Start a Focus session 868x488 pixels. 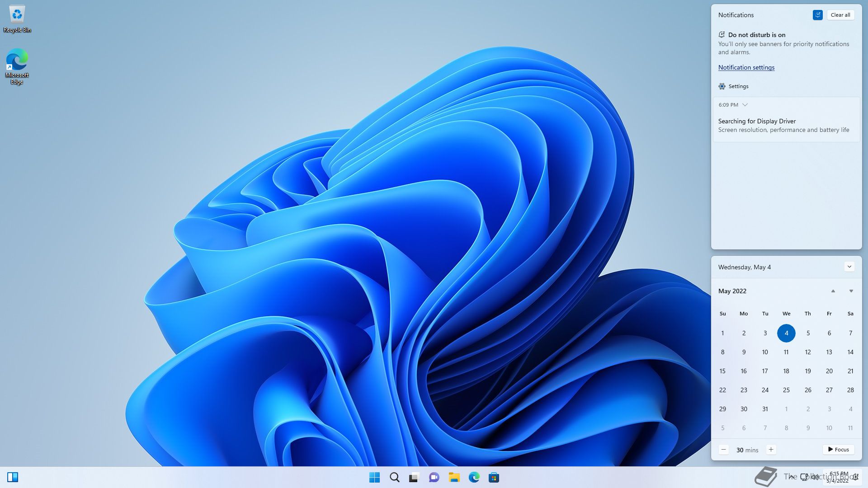(x=838, y=450)
